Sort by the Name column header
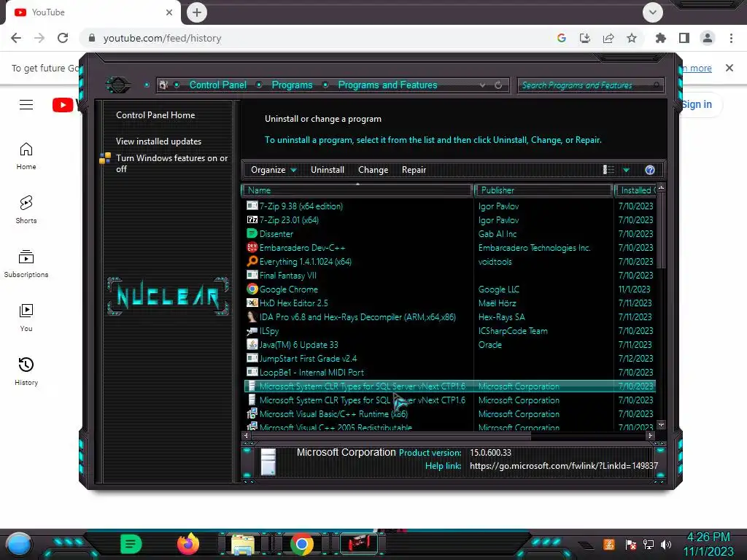 coord(357,190)
